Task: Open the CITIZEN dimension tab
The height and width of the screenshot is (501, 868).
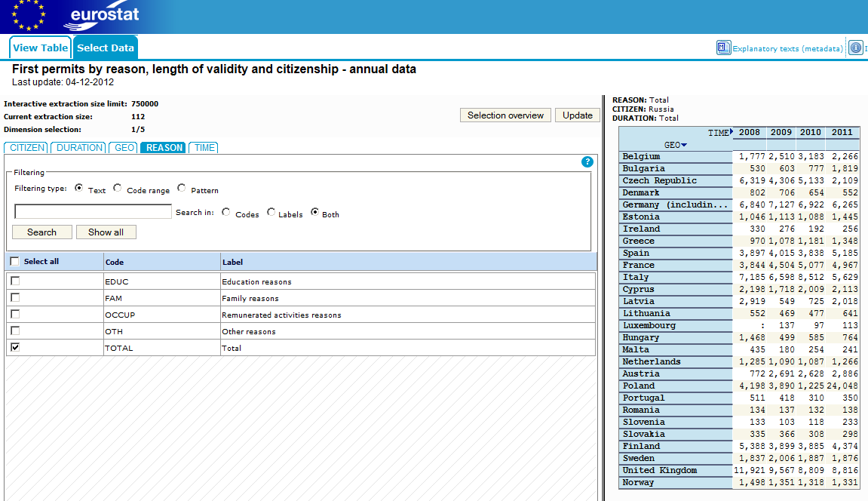Action: [27, 148]
